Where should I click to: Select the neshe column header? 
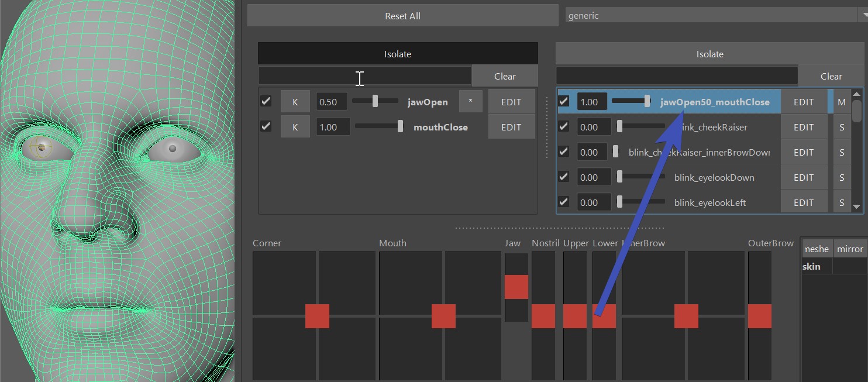pos(817,249)
